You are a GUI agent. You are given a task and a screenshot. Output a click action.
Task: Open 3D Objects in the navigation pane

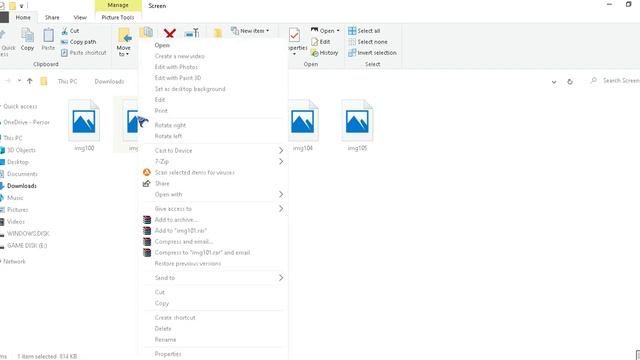pyautogui.click(x=21, y=150)
